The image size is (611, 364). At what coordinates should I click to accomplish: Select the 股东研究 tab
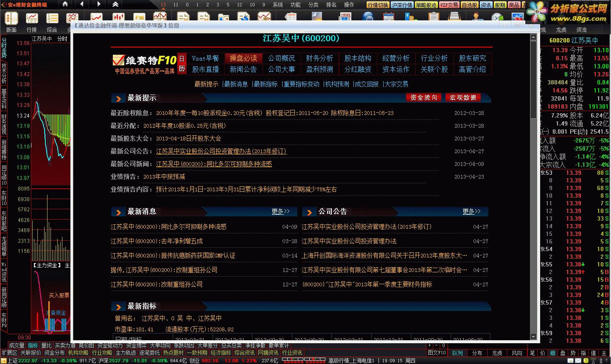pyautogui.click(x=472, y=58)
